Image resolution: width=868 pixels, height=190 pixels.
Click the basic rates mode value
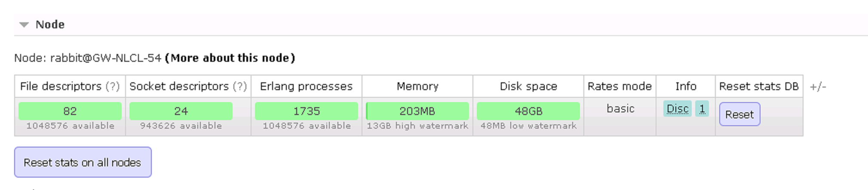620,109
